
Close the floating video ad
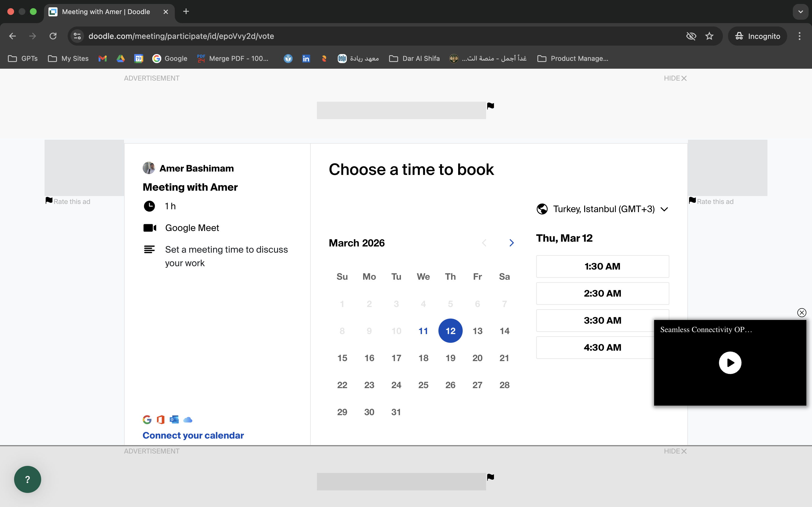[x=801, y=313]
